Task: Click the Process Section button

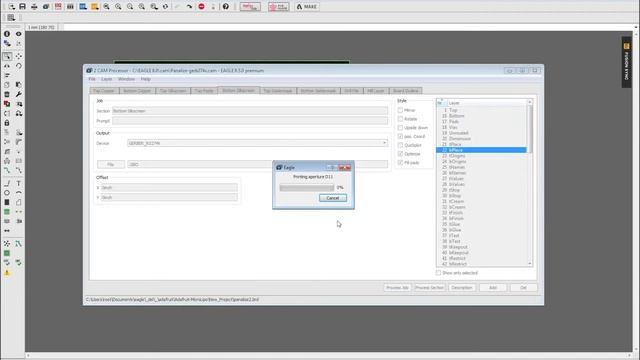Action: (429, 288)
